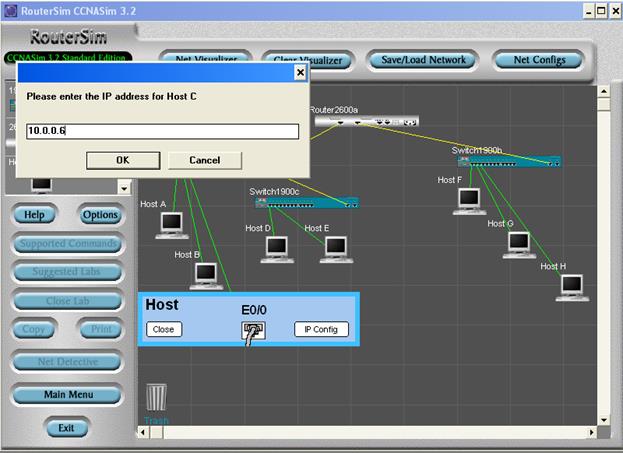Close the Host panel
This screenshot has height=453, width=623.
tap(163, 329)
